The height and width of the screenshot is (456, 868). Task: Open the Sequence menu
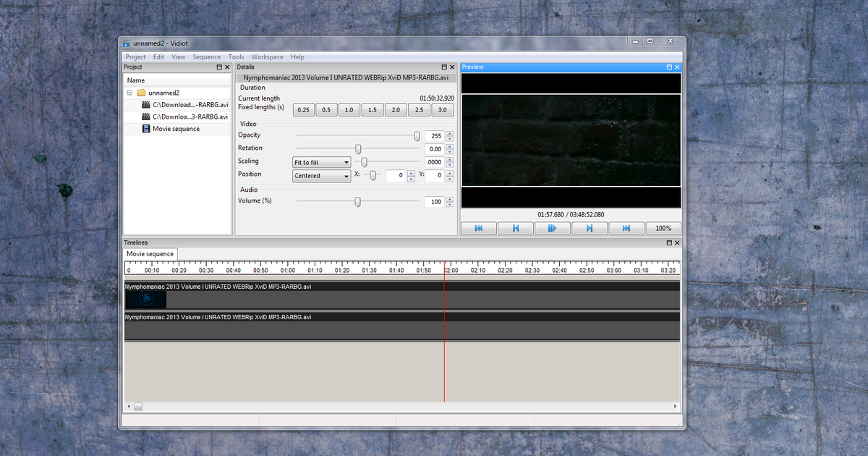coord(207,57)
